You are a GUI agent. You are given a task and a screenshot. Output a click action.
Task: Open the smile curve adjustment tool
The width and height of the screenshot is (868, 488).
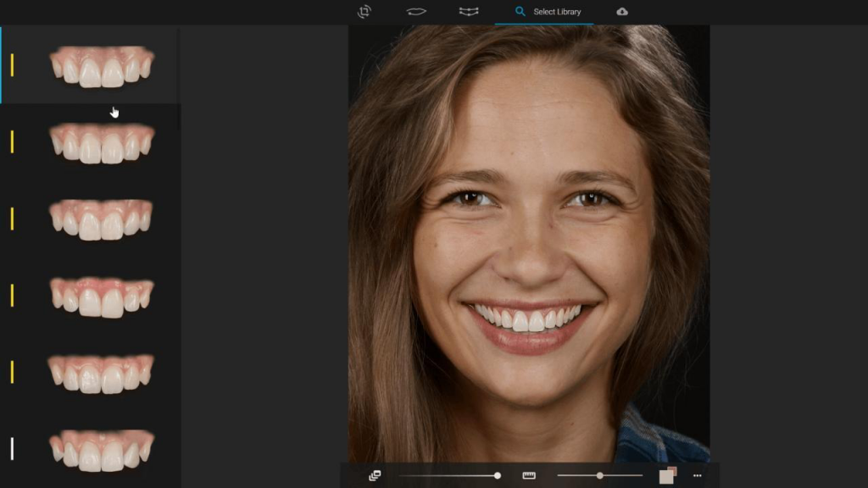pyautogui.click(x=469, y=12)
